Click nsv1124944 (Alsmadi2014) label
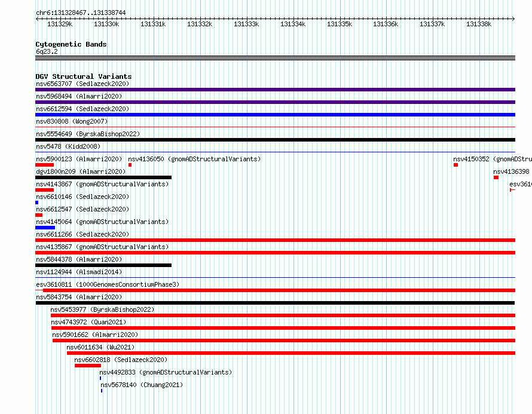Viewport: 532px width, 414px height. pos(79,272)
